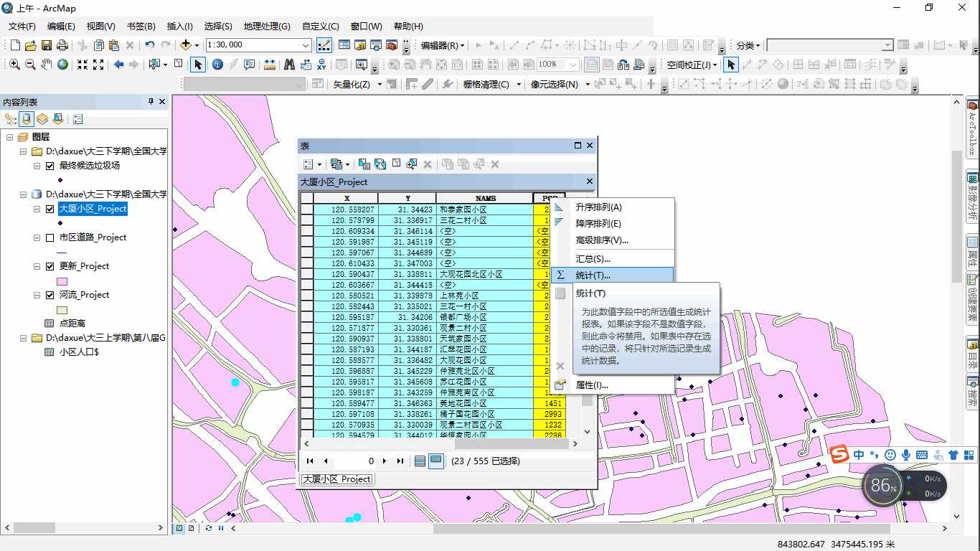Click the Undo arrow icon

tap(149, 45)
